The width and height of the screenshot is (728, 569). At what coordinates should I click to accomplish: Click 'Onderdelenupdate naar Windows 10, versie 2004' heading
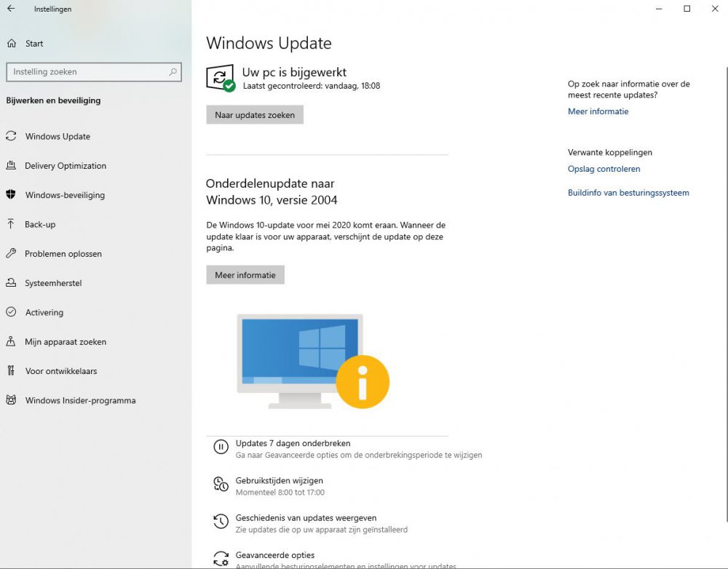(x=272, y=191)
